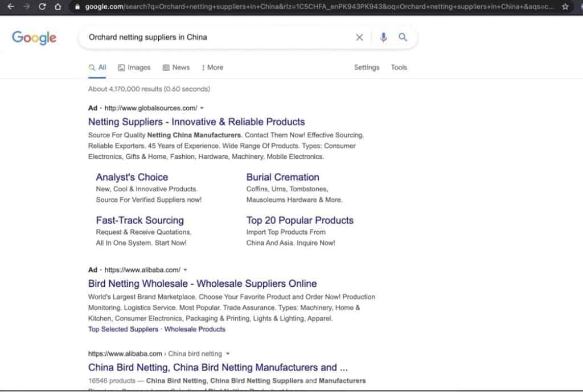Clear the search query with the X icon

click(x=359, y=37)
